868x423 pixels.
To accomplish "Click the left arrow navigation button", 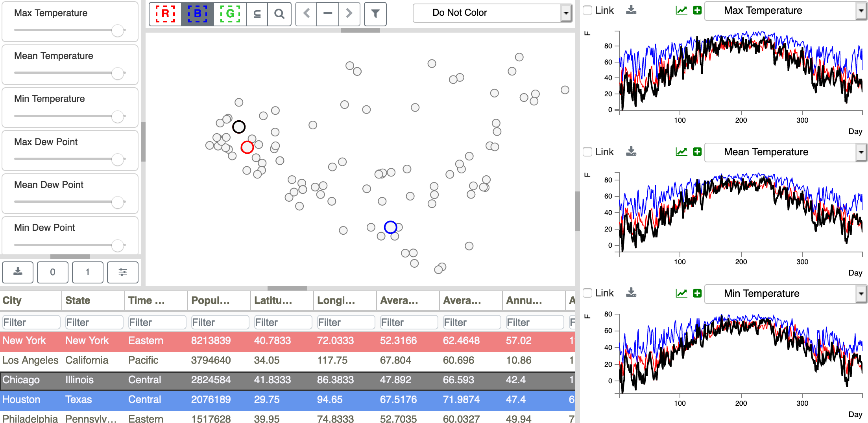I will (x=307, y=14).
